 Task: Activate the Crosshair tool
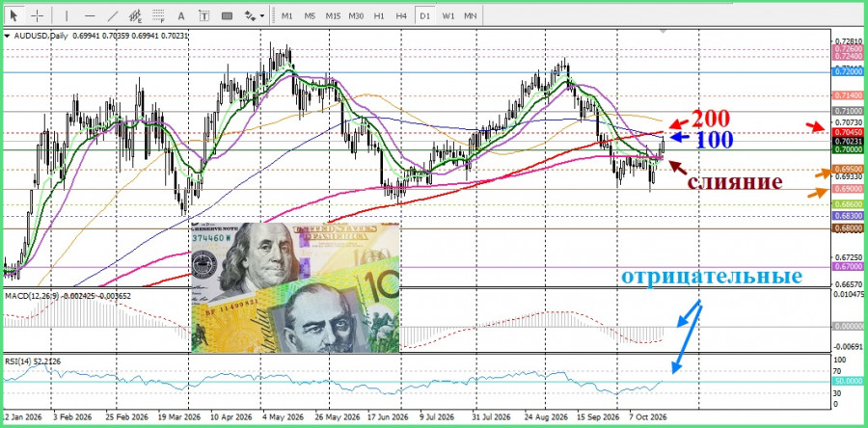click(x=37, y=15)
